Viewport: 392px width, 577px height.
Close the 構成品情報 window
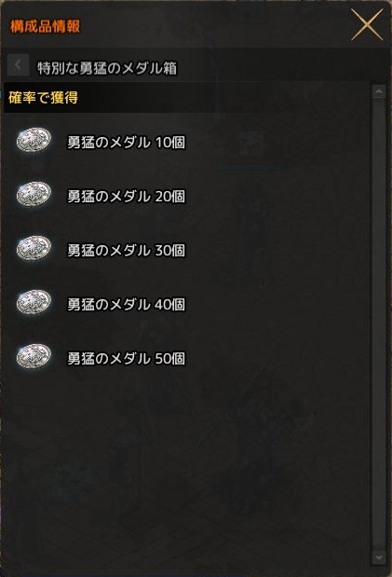pyautogui.click(x=367, y=24)
